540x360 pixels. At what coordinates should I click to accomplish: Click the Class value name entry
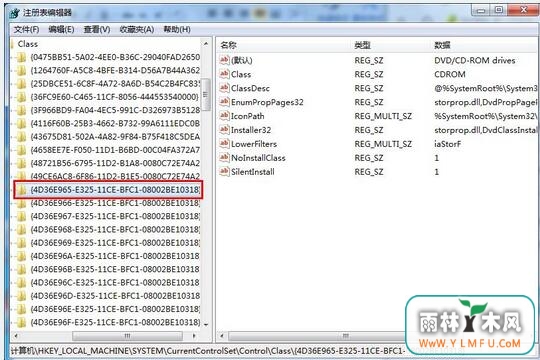[x=241, y=74]
